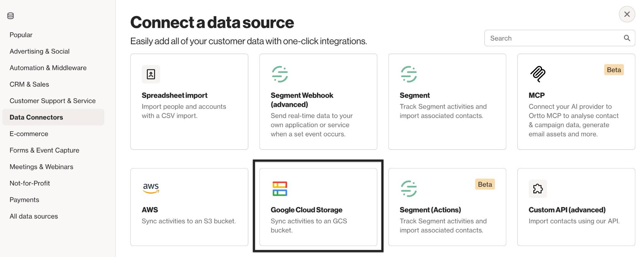Show All data sources
Image resolution: width=644 pixels, height=257 pixels.
[x=34, y=216]
